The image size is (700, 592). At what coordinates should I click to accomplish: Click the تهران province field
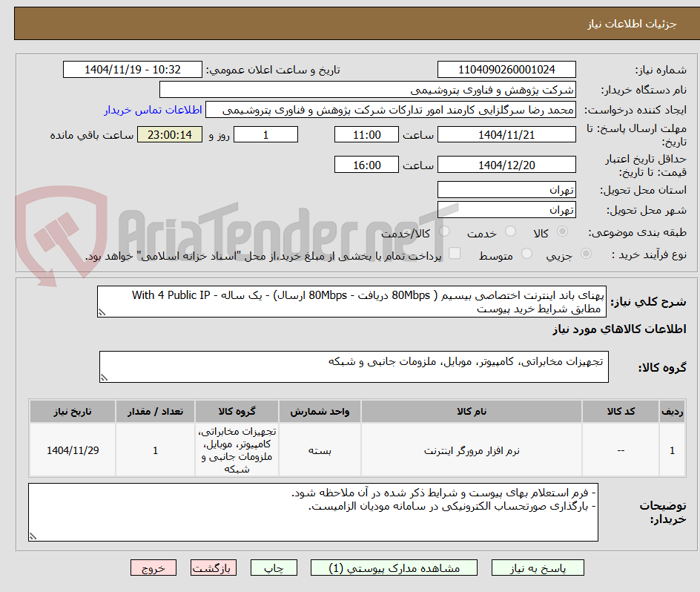(506, 190)
